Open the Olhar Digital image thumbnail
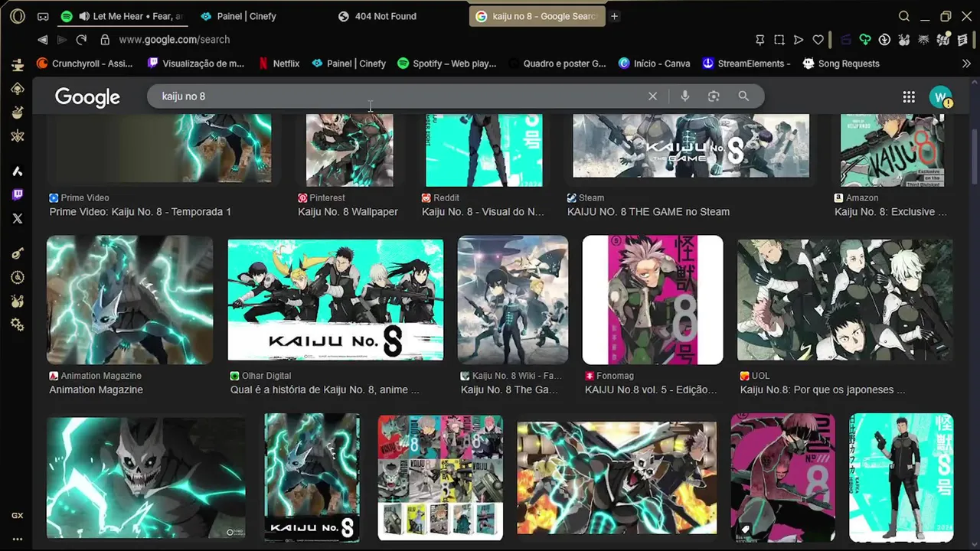This screenshot has width=980, height=551. click(x=335, y=300)
